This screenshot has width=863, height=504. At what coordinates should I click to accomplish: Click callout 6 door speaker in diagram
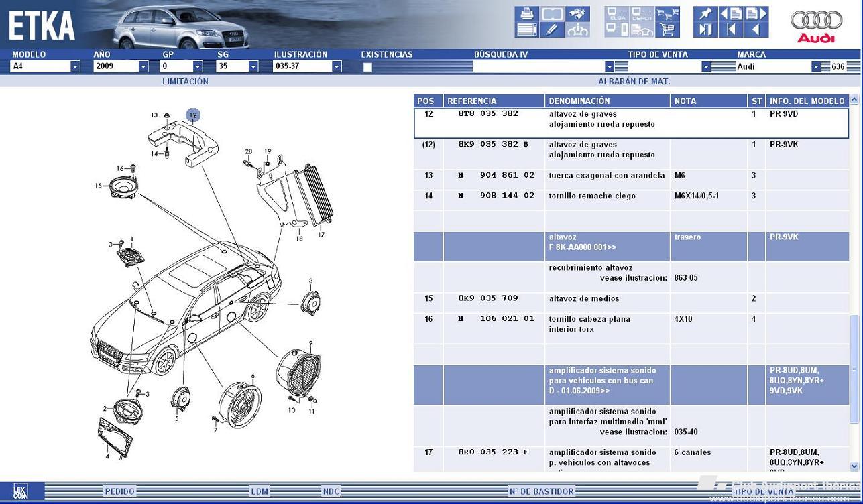tap(253, 376)
